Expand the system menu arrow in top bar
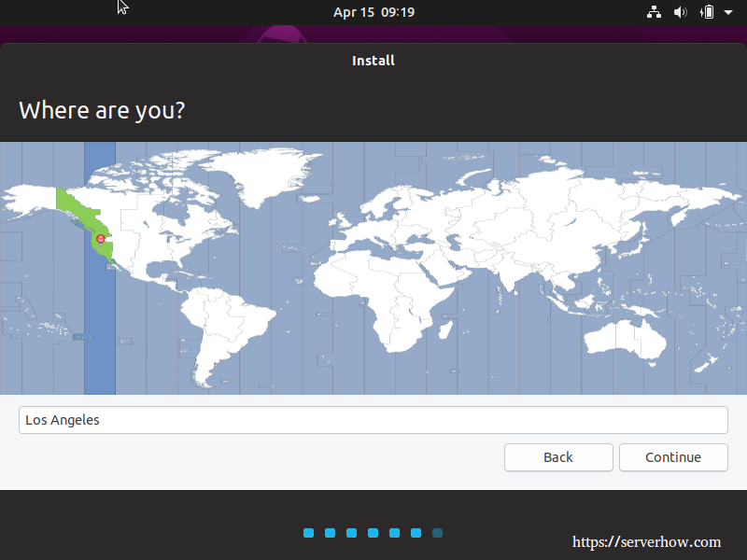Image resolution: width=747 pixels, height=560 pixels. point(728,12)
